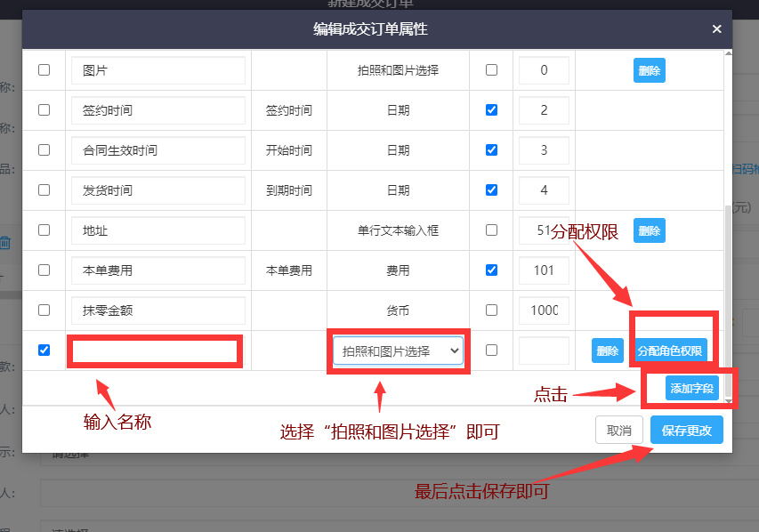
Task: Toggle required checkbox in 图片 row
Action: [x=491, y=69]
